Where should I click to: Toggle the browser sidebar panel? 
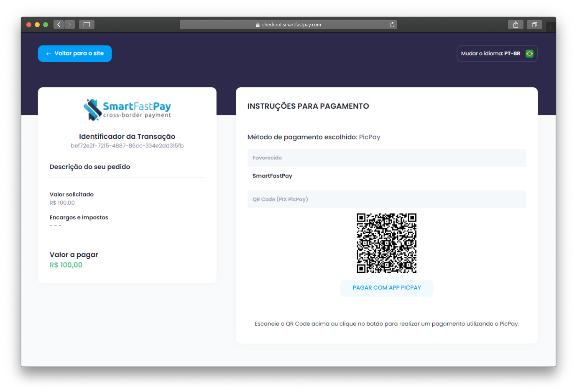click(x=87, y=25)
